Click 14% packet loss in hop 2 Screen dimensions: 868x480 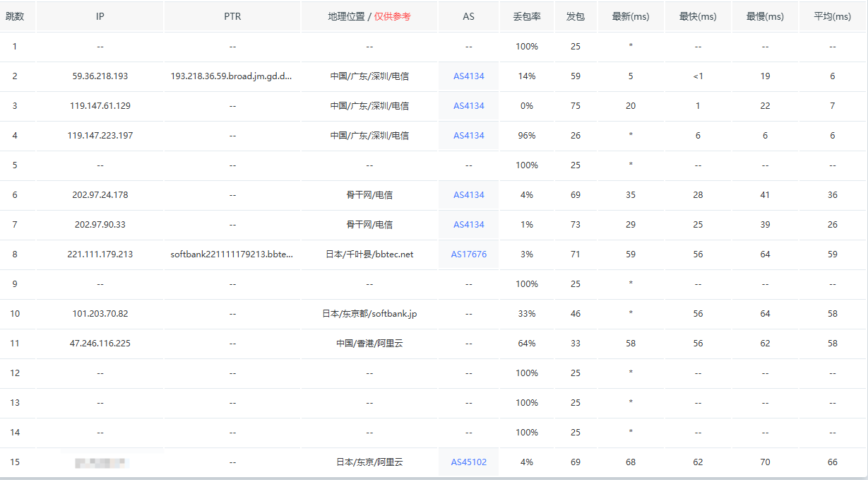(x=527, y=76)
